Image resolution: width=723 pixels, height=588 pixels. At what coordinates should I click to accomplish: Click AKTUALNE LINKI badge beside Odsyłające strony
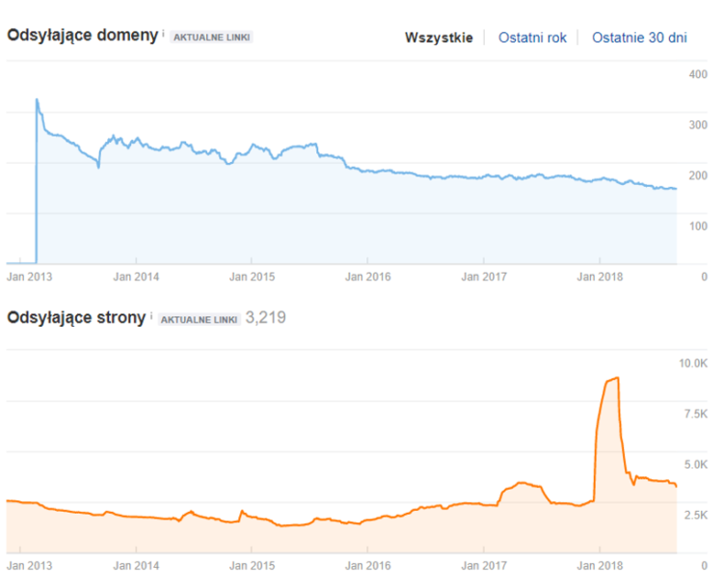tap(199, 320)
